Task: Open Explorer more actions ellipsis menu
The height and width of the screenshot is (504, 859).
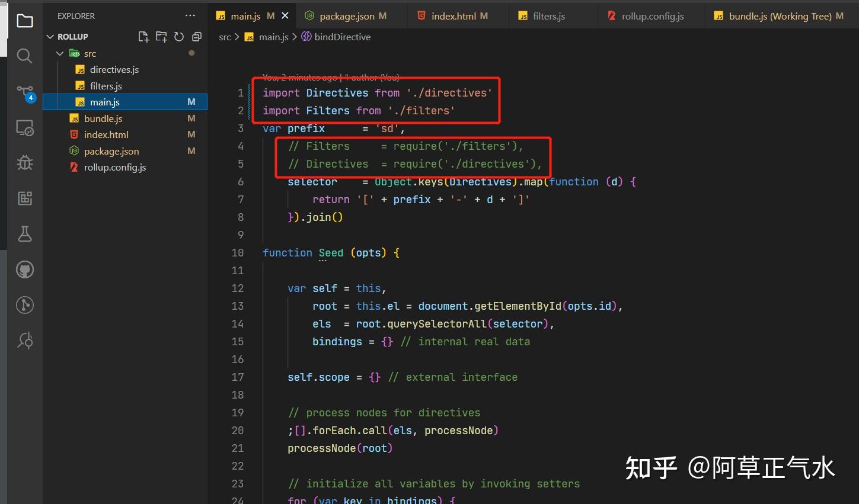Action: pyautogui.click(x=190, y=16)
